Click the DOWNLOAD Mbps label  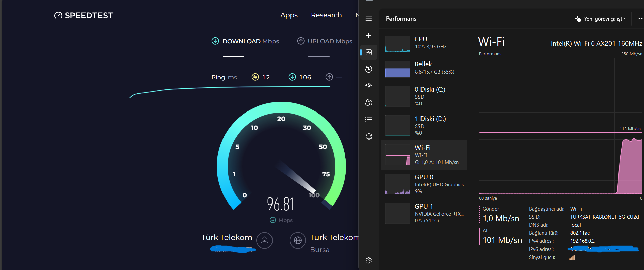pyautogui.click(x=251, y=41)
